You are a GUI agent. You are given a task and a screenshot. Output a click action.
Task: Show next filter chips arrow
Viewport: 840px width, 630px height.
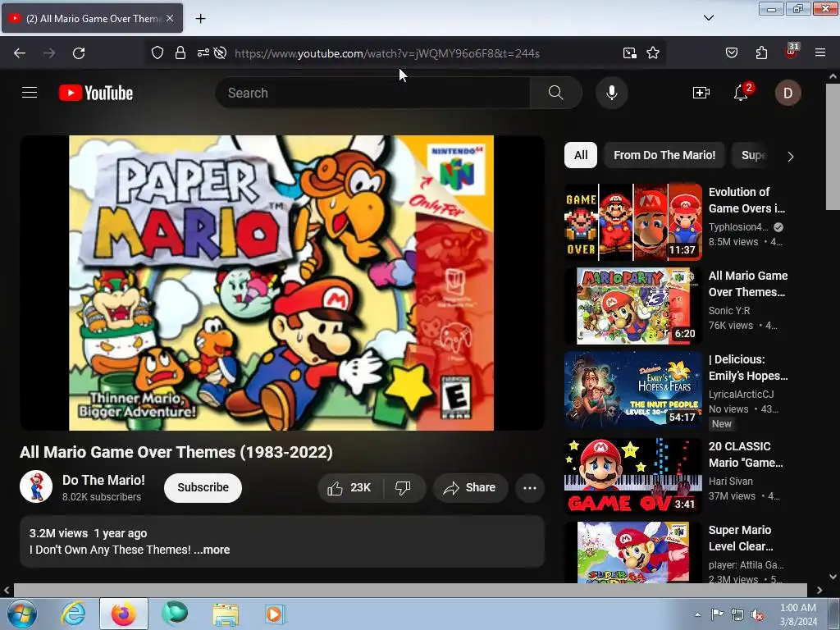tap(790, 157)
